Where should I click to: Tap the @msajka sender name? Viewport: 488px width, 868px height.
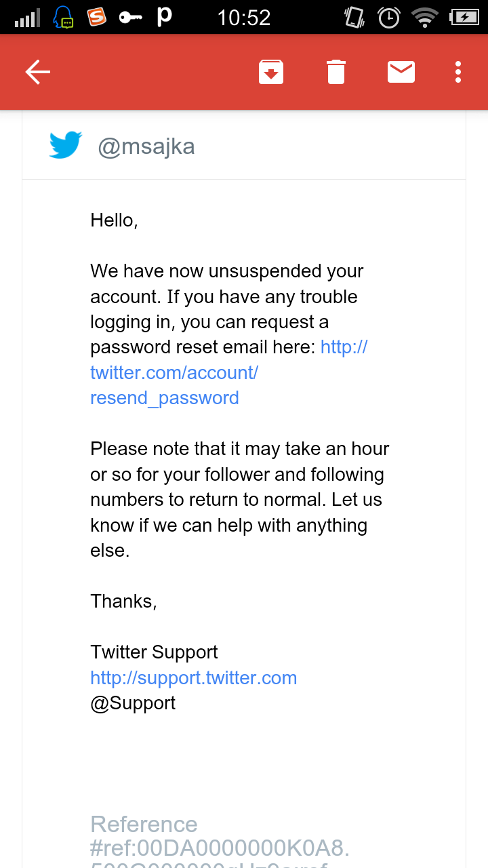(146, 146)
